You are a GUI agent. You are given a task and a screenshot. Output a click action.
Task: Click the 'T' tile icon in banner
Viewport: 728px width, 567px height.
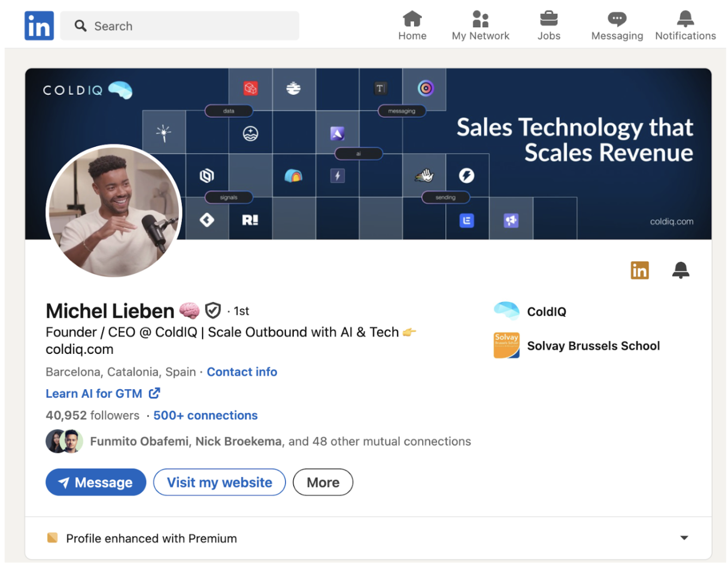point(380,88)
